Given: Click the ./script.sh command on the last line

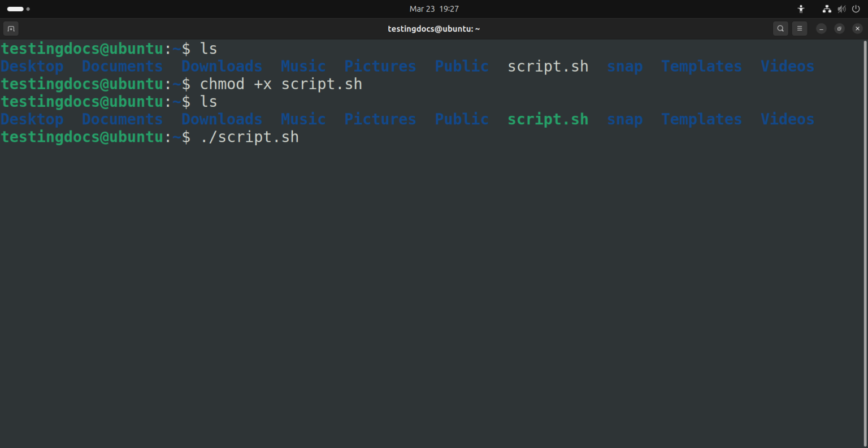Looking at the screenshot, I should tap(249, 137).
